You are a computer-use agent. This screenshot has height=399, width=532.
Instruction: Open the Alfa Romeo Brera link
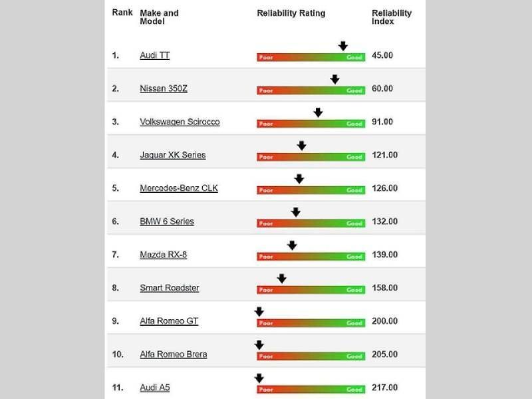coord(174,354)
